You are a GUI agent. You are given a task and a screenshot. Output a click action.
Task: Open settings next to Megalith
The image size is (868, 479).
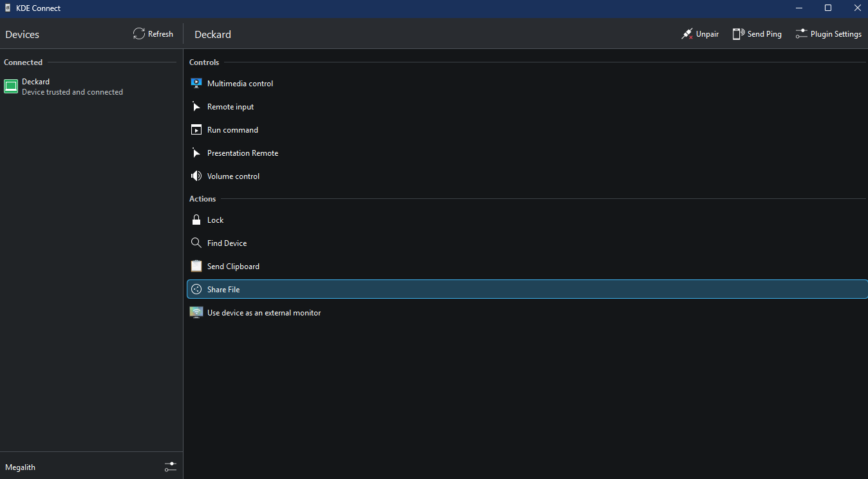coord(171,466)
